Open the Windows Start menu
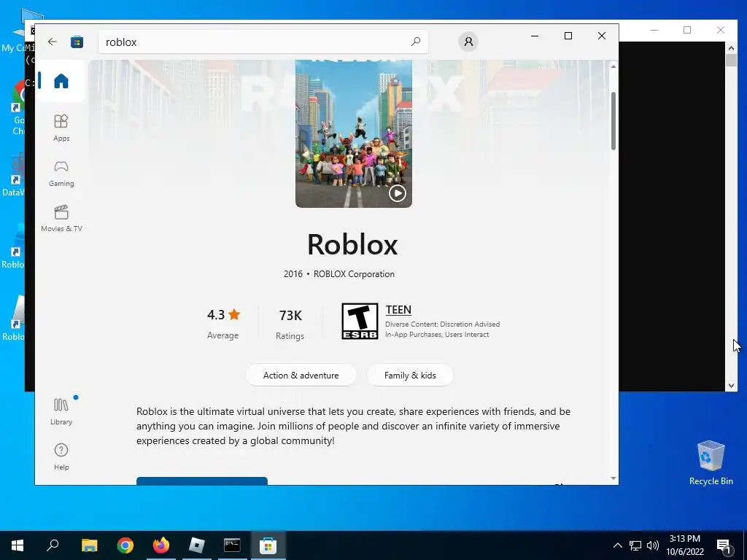747x560 pixels. point(18,545)
